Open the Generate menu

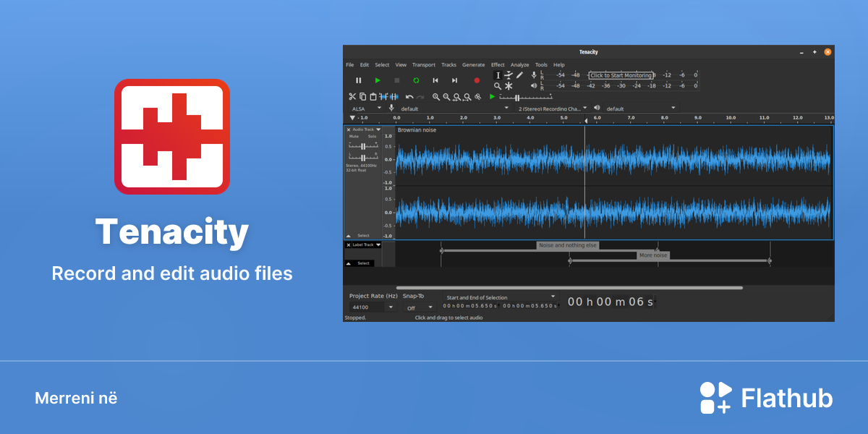click(474, 65)
